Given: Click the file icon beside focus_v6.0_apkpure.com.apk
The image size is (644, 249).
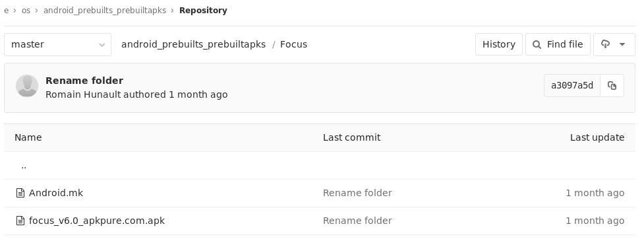Looking at the screenshot, I should tap(20, 221).
